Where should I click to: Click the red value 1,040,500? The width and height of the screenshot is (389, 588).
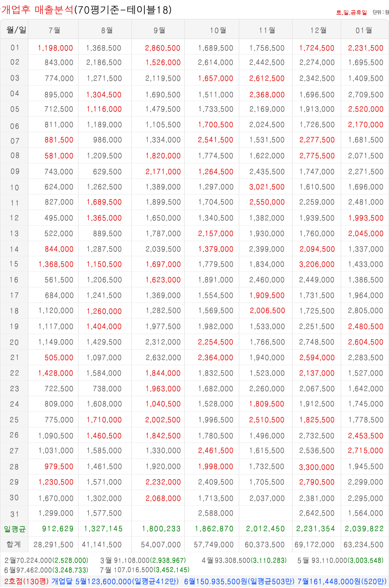[163, 404]
